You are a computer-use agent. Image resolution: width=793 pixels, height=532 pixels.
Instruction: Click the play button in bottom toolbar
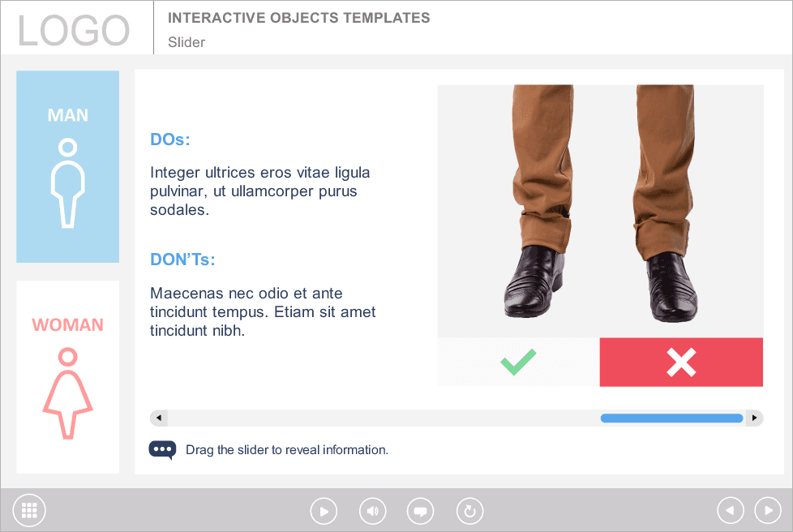(324, 511)
